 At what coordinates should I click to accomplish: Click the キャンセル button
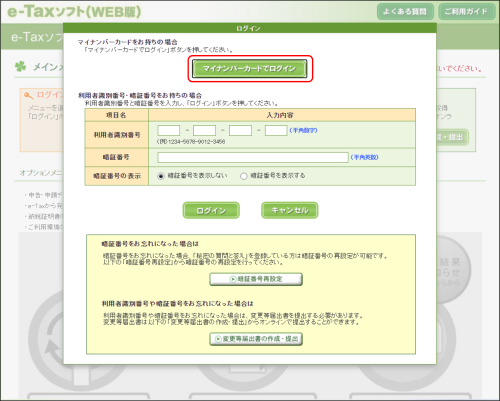point(290,210)
